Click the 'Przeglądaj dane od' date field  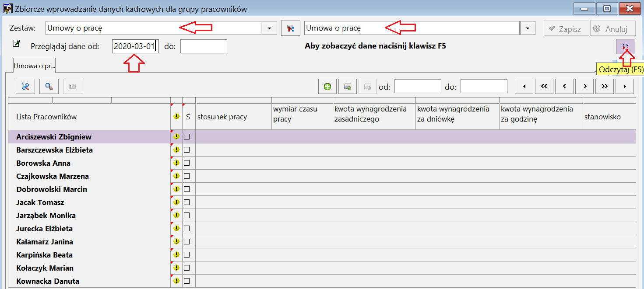(135, 46)
